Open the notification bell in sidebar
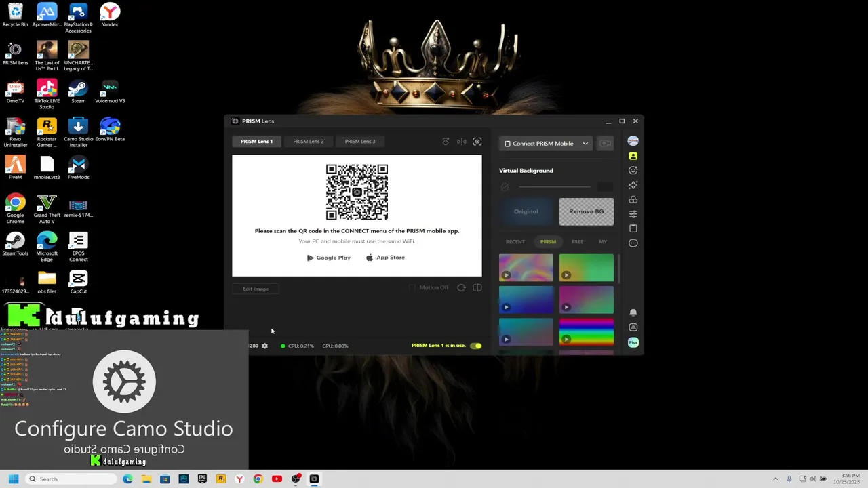Image resolution: width=868 pixels, height=488 pixels. [633, 312]
